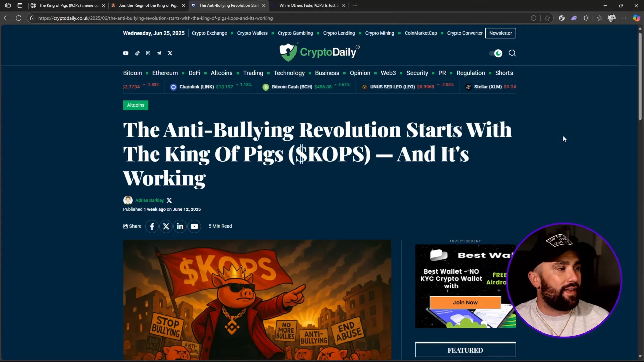View site information lock icon
Image resolution: width=644 pixels, height=362 pixels.
point(32,18)
